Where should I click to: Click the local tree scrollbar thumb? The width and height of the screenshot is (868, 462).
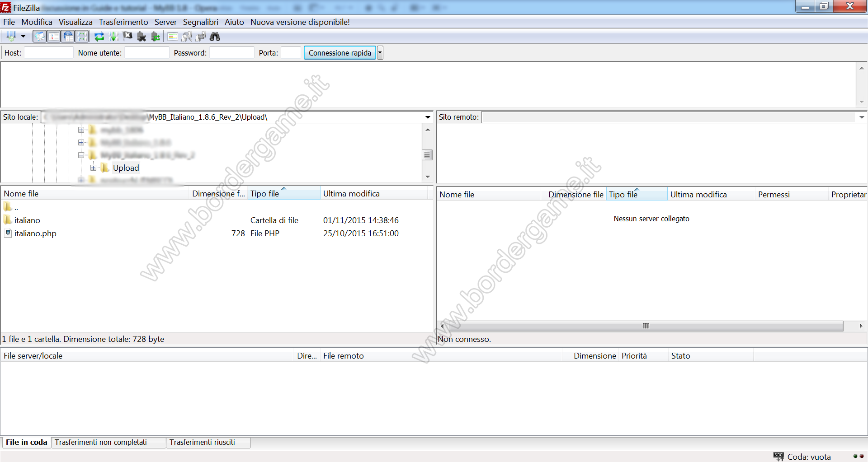pos(427,155)
